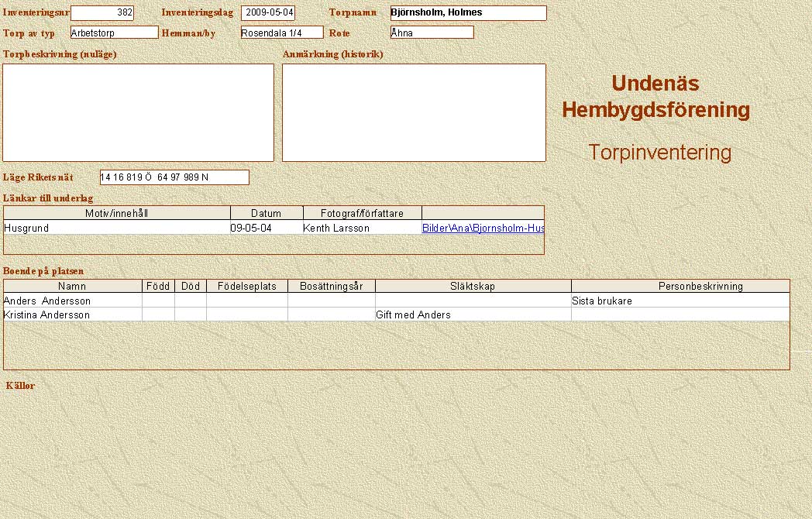Click the Motiv/innehåll column header
The image size is (812, 519).
(x=117, y=213)
